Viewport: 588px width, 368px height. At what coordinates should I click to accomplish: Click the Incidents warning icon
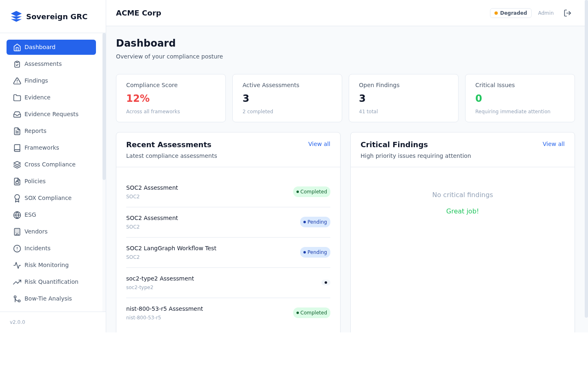(17, 248)
